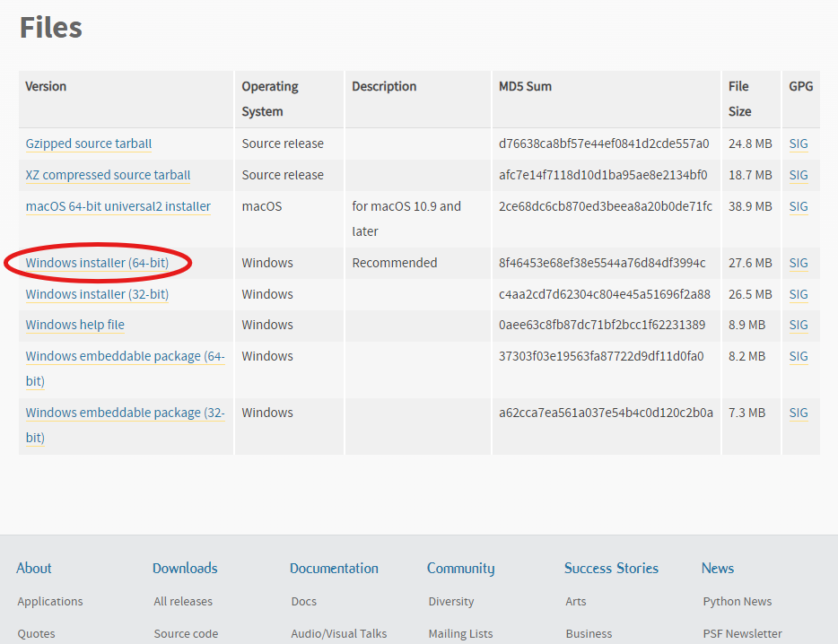Viewport: 838px width, 644px height.
Task: Download Windows installer (32-bit)
Action: point(97,294)
